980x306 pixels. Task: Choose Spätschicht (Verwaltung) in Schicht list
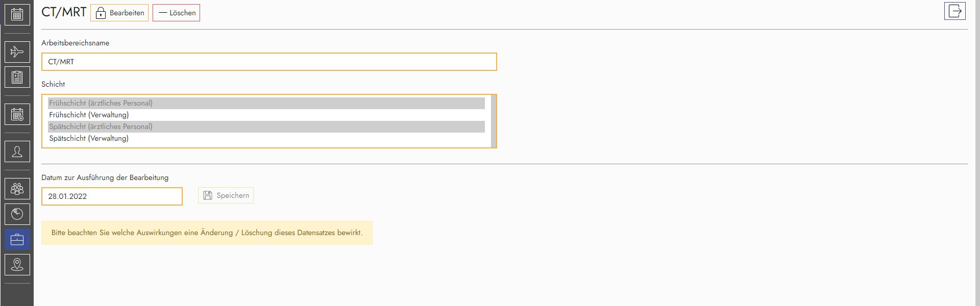(x=266, y=138)
